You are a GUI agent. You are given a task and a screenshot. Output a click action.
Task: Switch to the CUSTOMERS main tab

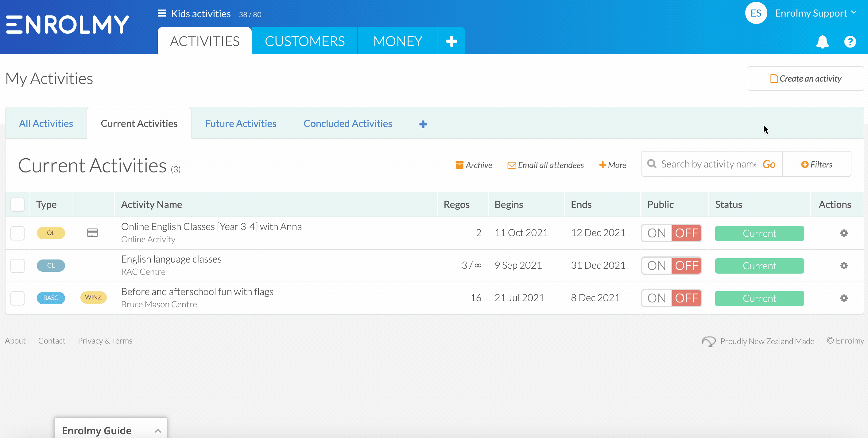304,41
